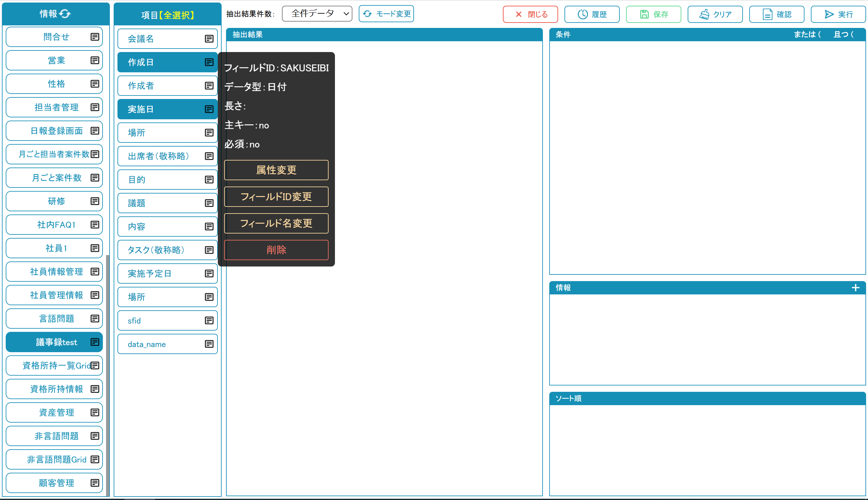
Task: Click 且つ（ in the 条件 header
Action: 844,34
